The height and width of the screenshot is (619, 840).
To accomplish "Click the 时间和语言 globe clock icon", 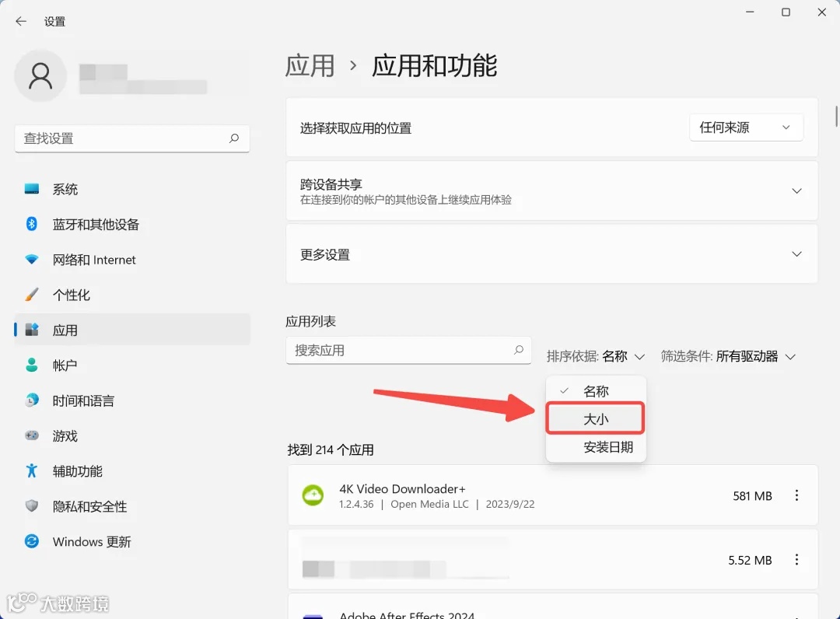I will click(x=32, y=400).
